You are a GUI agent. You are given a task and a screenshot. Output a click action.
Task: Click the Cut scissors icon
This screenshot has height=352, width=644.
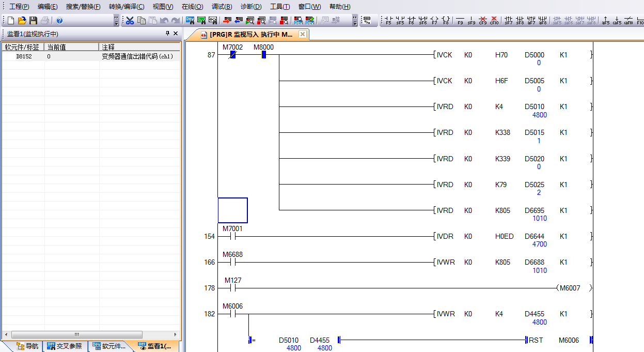[130, 21]
